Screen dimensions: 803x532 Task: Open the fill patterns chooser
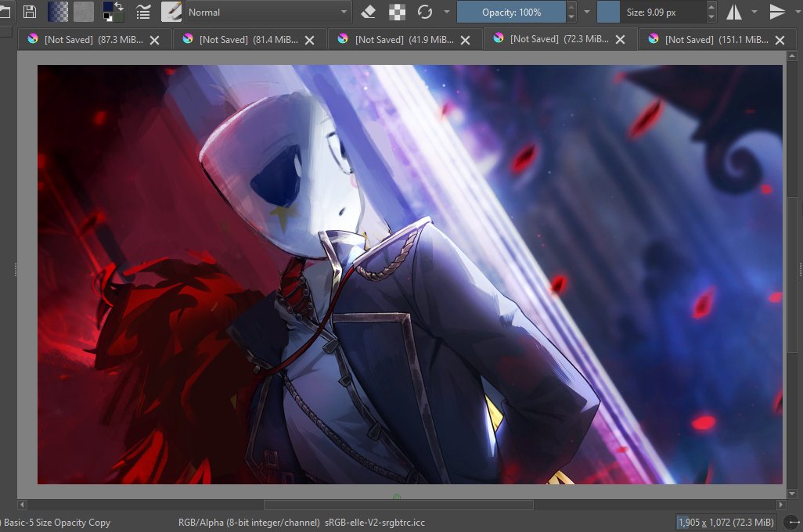tap(84, 12)
